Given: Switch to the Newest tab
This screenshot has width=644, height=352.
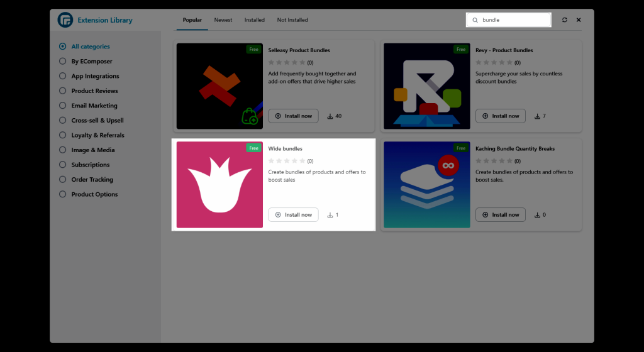Looking at the screenshot, I should [x=223, y=20].
